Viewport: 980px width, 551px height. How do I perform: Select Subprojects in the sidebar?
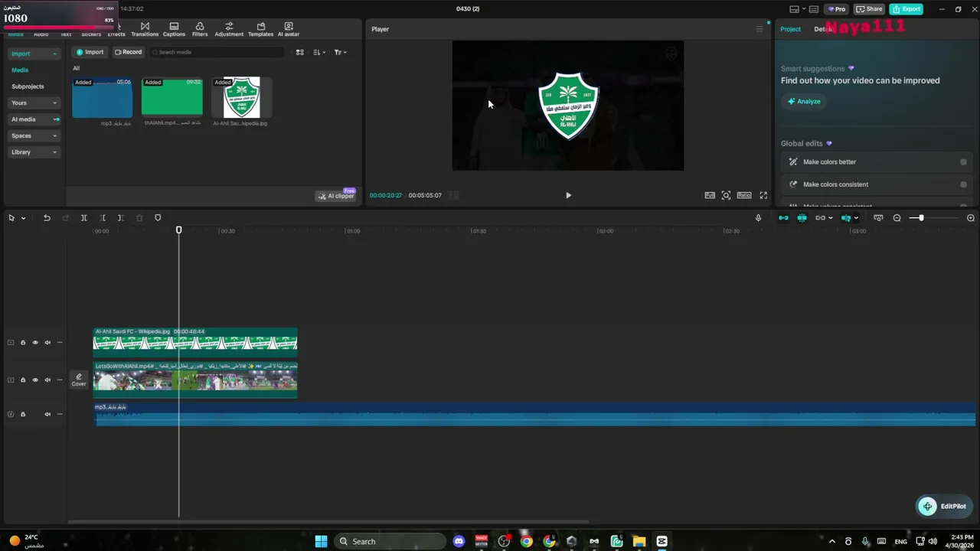click(28, 86)
